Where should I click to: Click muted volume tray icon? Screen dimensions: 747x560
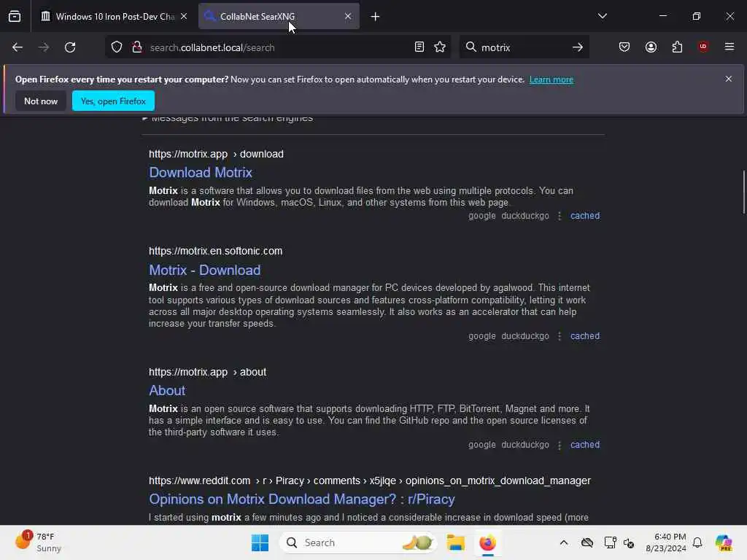click(628, 542)
